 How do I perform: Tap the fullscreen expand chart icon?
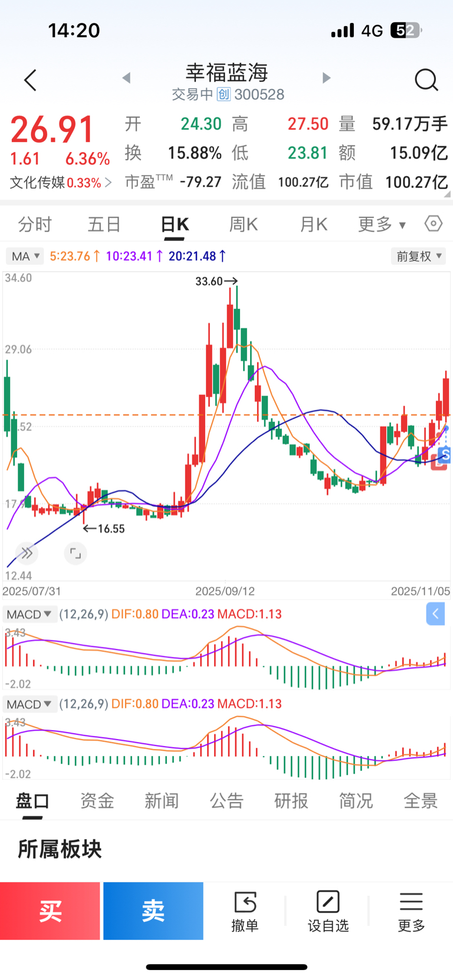pos(75,553)
